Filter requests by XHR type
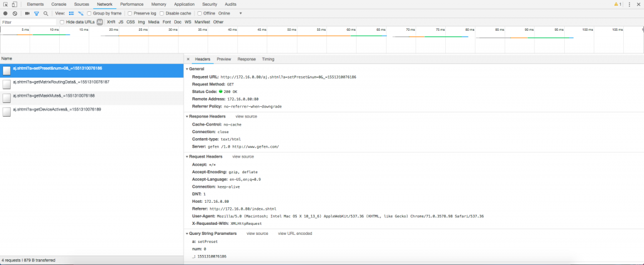Screen dimensions: 644x265 [111, 21]
